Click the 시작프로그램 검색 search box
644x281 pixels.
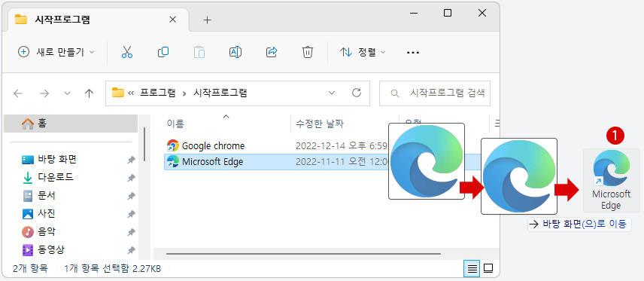[x=435, y=93]
